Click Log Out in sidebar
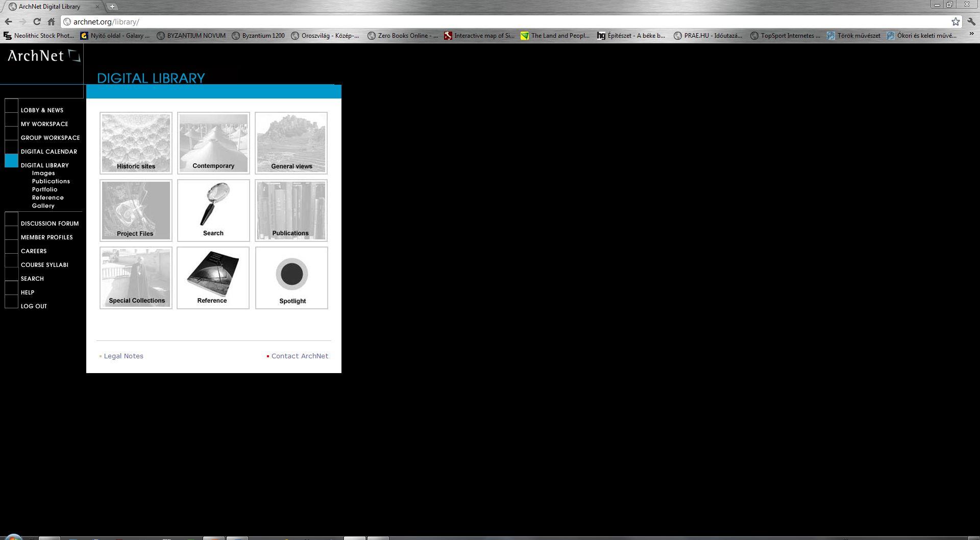Screen dimensions: 980x540 (34, 306)
